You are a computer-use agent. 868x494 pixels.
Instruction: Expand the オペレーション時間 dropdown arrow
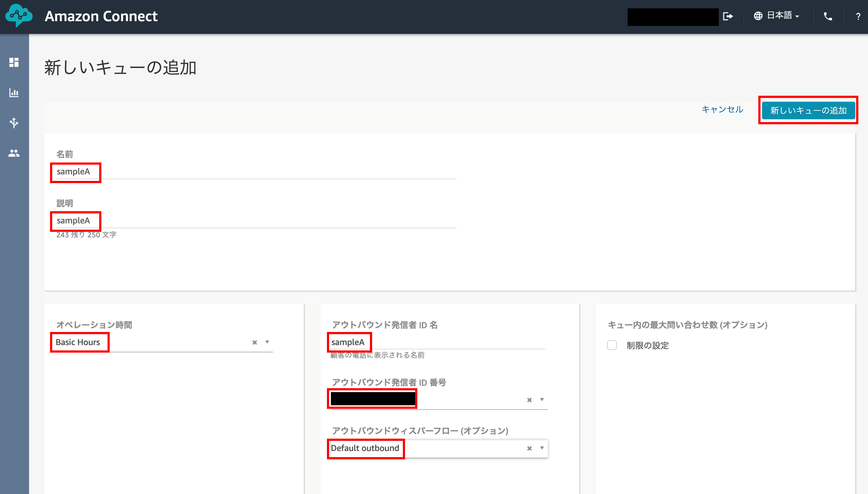point(267,342)
